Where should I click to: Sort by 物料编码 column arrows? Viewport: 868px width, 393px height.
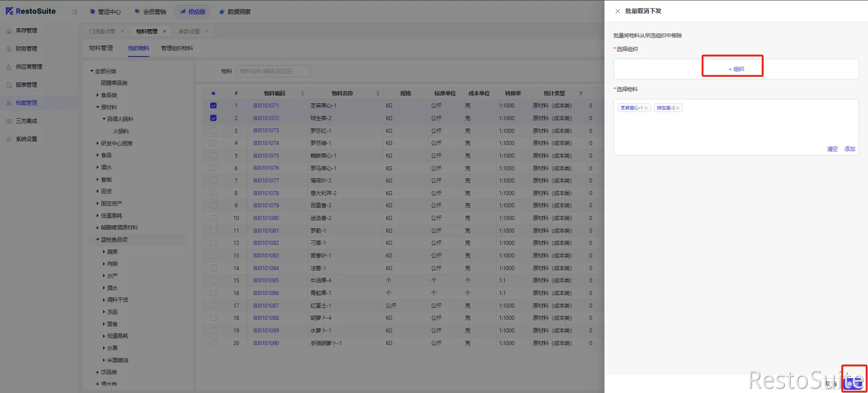(302, 94)
